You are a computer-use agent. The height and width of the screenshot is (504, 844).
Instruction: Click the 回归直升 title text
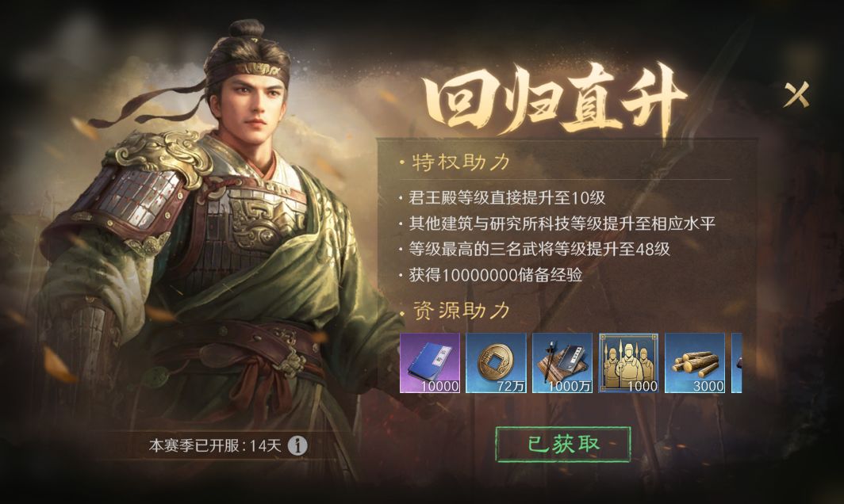(x=554, y=100)
